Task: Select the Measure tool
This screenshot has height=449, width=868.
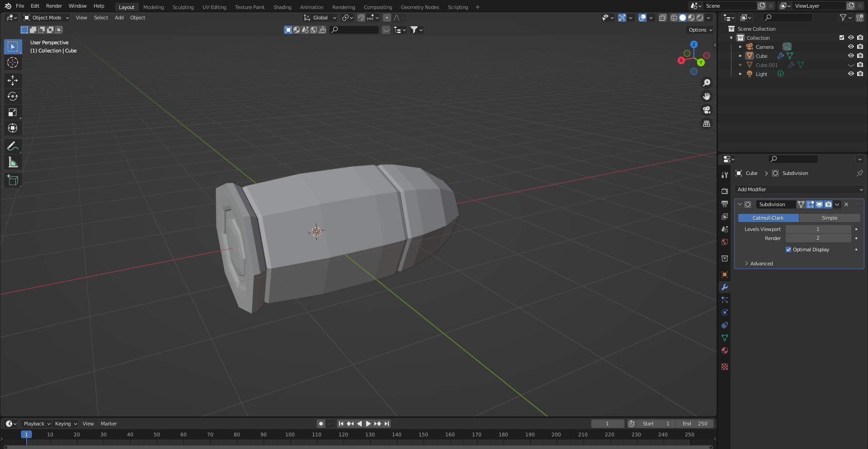Action: point(13,161)
